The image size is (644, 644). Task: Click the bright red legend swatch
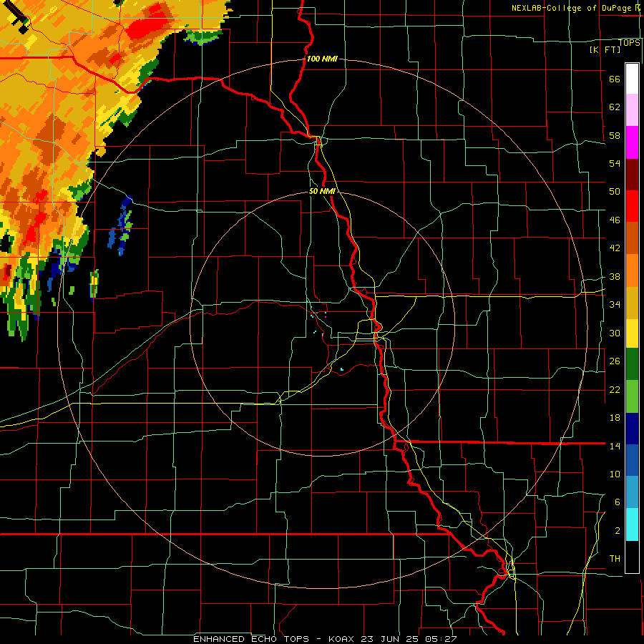(632, 206)
